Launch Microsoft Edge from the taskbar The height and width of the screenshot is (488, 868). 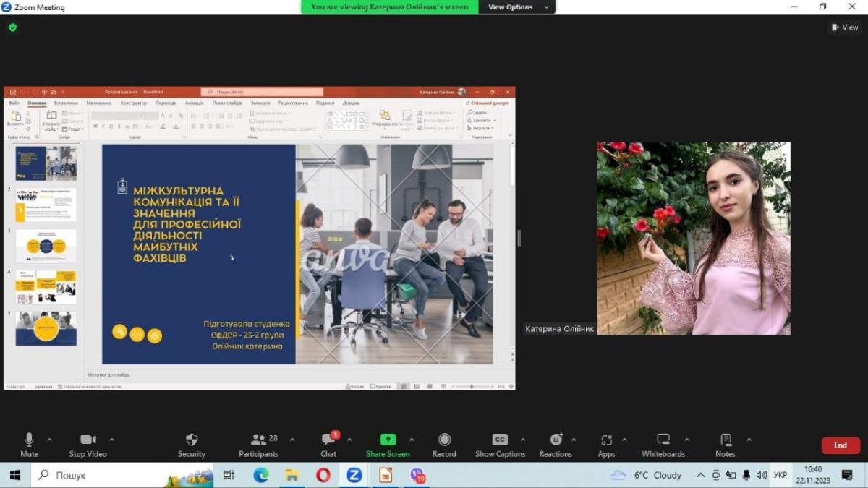click(x=260, y=475)
